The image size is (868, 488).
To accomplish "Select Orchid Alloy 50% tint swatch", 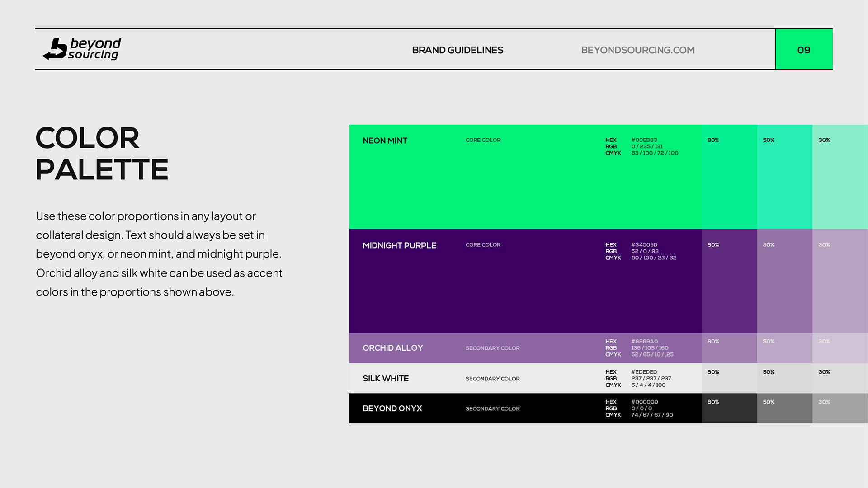I will [784, 350].
